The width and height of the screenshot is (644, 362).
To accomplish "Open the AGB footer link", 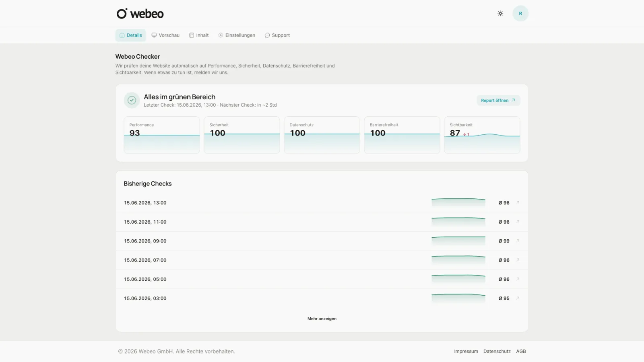I will click(521, 352).
